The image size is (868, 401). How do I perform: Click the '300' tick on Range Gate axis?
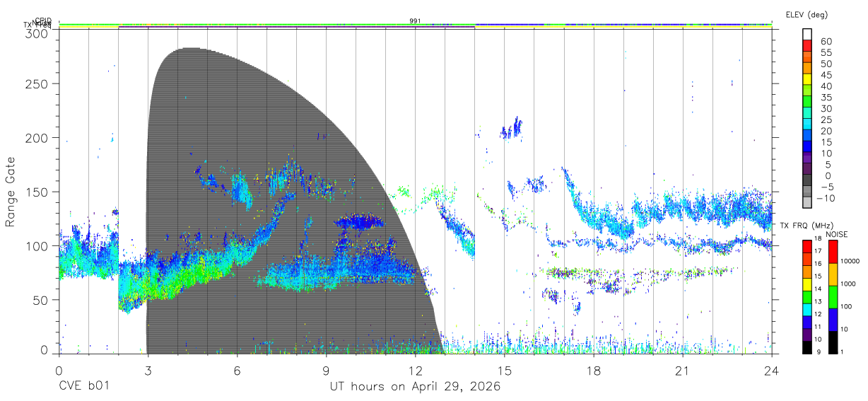click(37, 33)
